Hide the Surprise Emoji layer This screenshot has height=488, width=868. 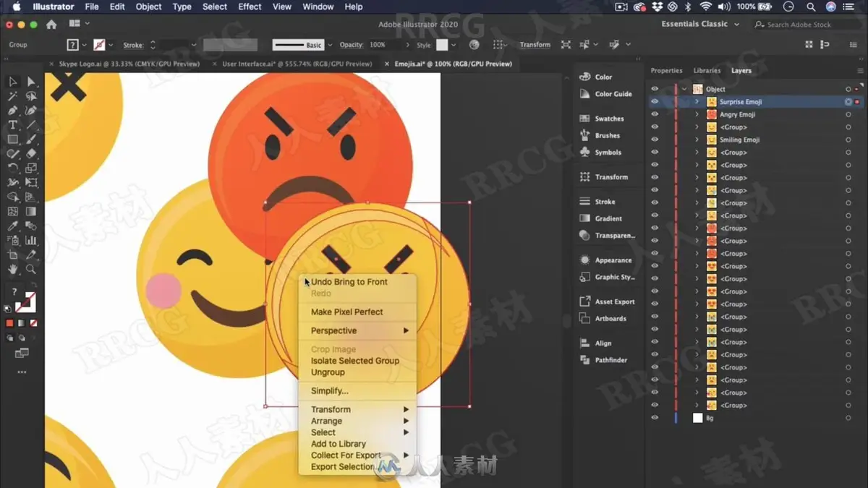point(655,102)
